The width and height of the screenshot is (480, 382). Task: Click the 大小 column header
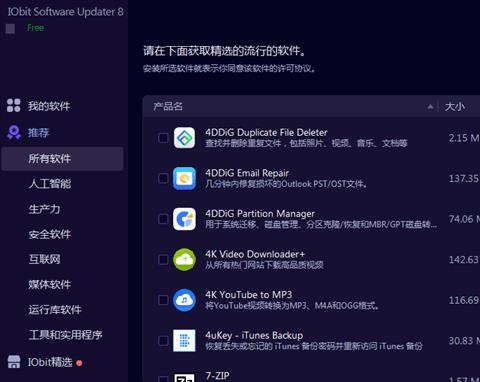coord(455,107)
